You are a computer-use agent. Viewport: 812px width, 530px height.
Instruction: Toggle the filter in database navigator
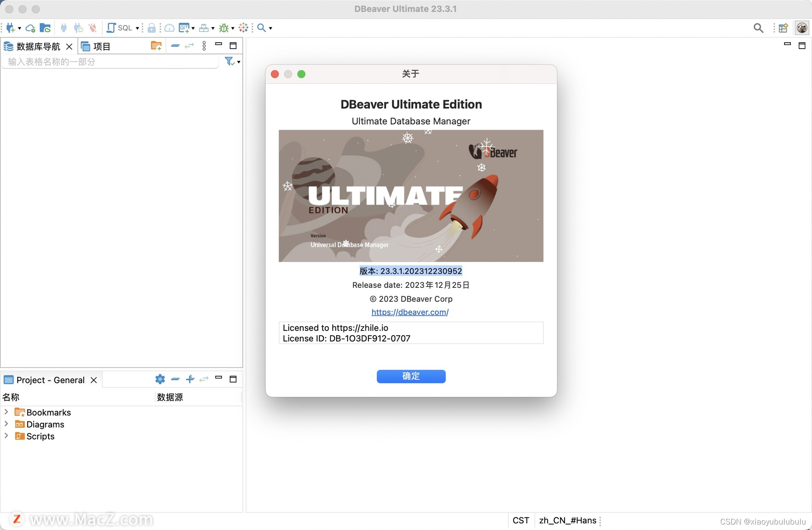pos(229,61)
